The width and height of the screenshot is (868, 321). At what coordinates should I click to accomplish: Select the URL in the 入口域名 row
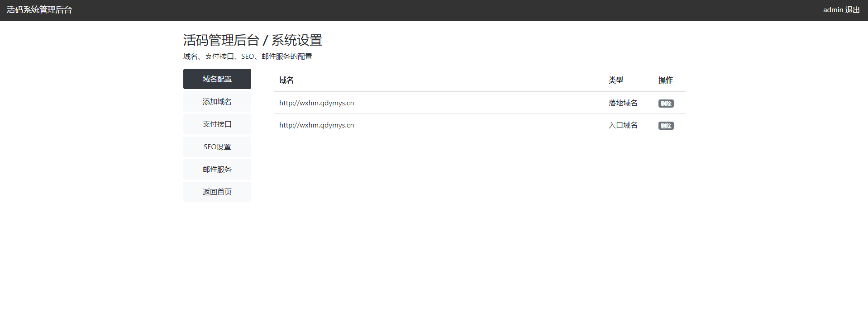coord(316,125)
